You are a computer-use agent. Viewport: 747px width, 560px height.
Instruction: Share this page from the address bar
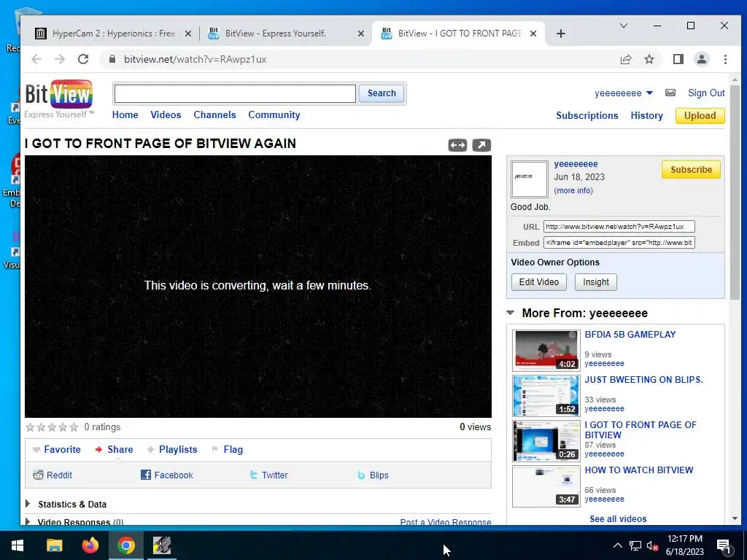(625, 60)
